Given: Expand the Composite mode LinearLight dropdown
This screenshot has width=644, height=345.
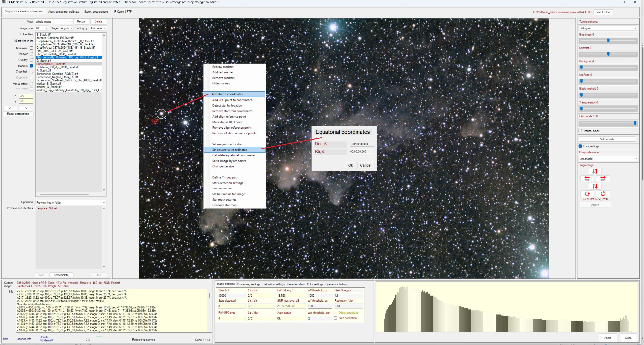Looking at the screenshot, I should pos(608,159).
